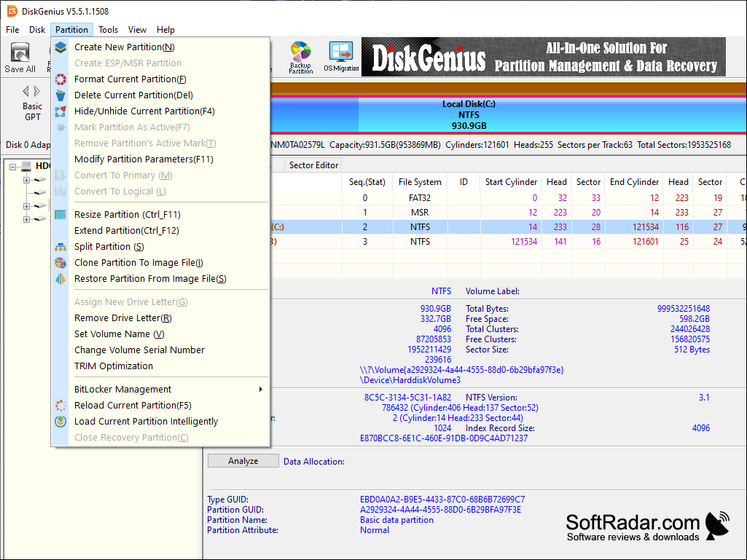Click the DiskGenius app logo in title bar
This screenshot has height=560, width=747.
click(x=12, y=11)
